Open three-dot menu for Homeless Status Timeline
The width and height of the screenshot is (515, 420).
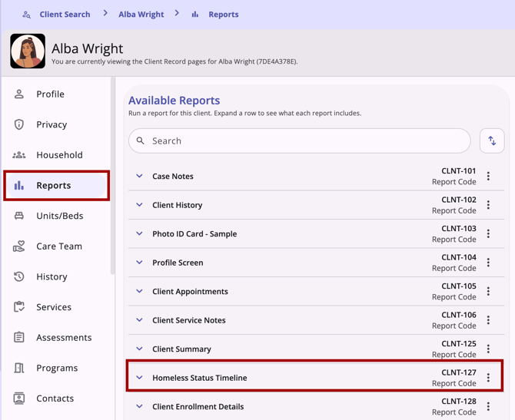[488, 378]
